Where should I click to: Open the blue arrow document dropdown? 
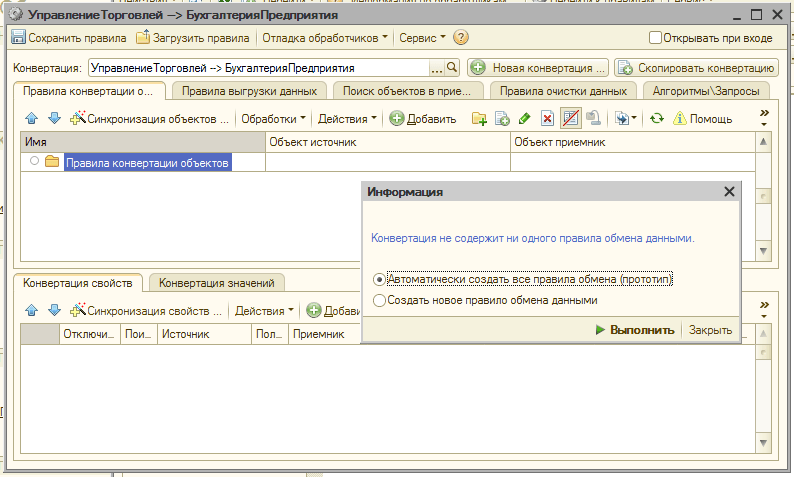(625, 118)
